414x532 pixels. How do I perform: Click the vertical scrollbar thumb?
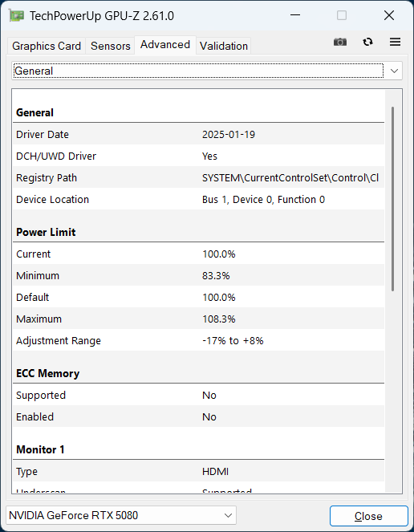click(392, 199)
